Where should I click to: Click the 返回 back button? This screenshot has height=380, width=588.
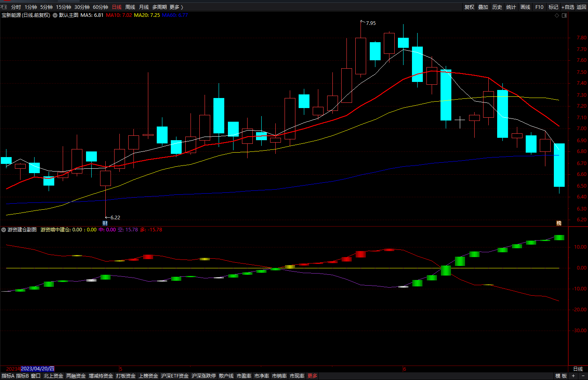pos(582,7)
